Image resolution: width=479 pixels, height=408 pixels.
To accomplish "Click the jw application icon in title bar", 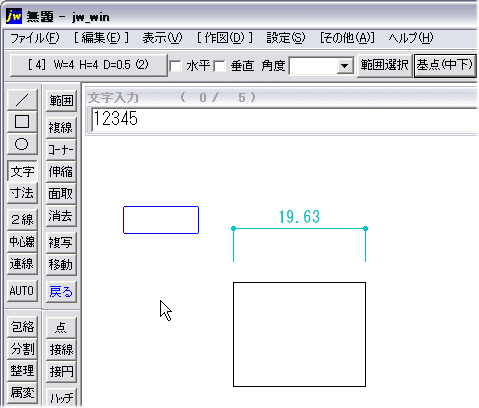I will pos(14,16).
